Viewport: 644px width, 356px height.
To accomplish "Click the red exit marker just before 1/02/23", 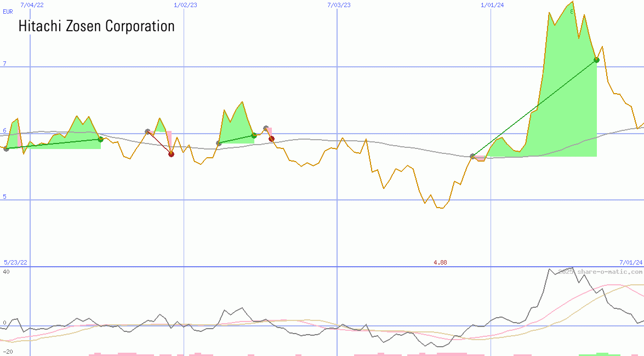I will (171, 154).
